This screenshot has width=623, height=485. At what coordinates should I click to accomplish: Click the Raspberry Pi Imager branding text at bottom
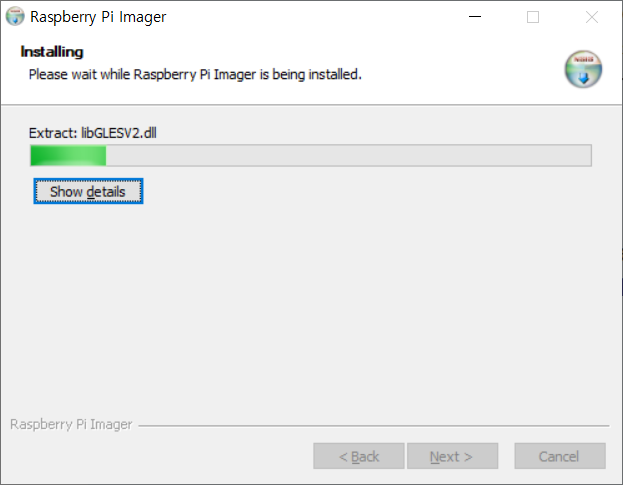(71, 425)
